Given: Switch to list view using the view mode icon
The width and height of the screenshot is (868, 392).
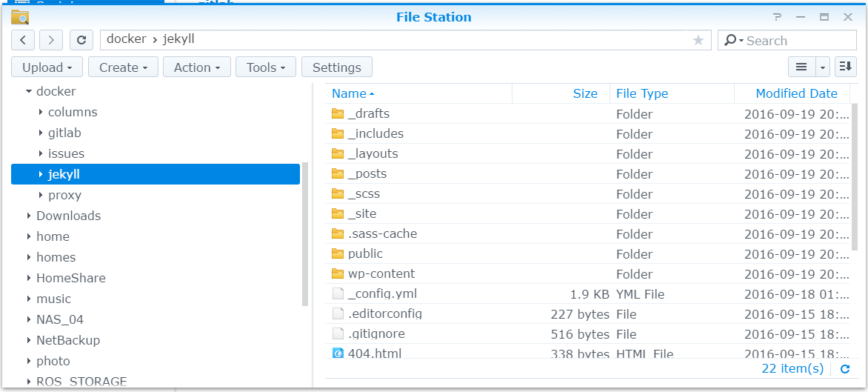Looking at the screenshot, I should click(801, 67).
